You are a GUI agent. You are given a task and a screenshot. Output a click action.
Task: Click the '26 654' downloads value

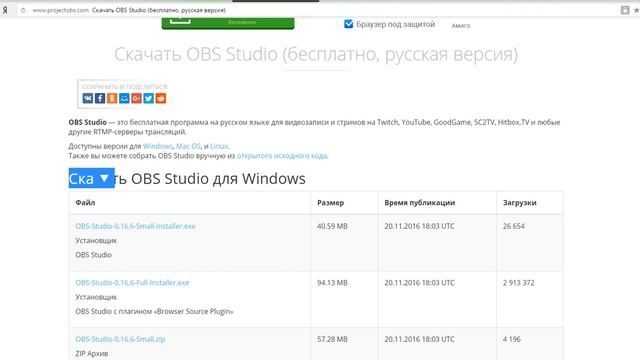pos(514,226)
